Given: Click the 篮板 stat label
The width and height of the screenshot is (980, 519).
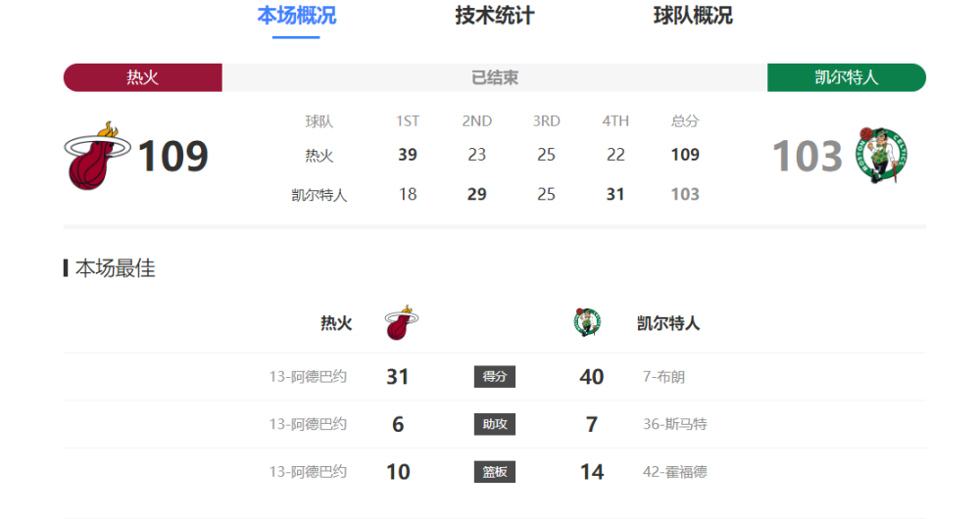Looking at the screenshot, I should (495, 472).
